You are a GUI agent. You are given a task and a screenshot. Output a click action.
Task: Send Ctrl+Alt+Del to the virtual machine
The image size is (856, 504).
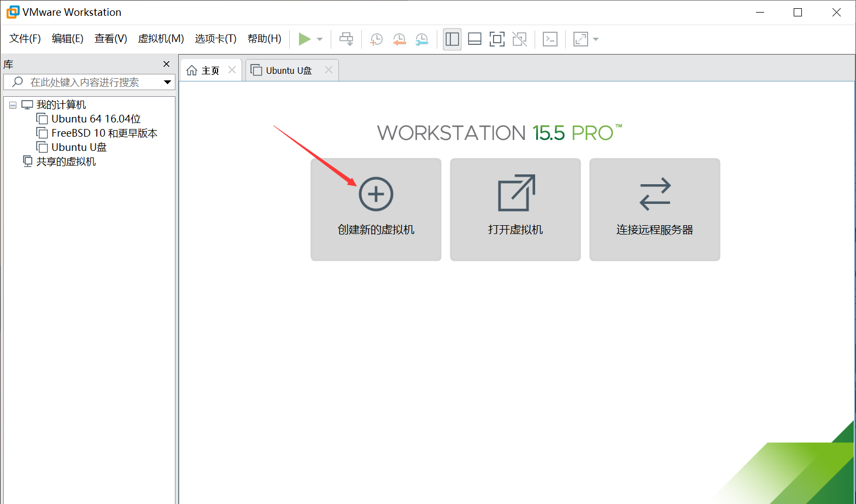pyautogui.click(x=347, y=39)
